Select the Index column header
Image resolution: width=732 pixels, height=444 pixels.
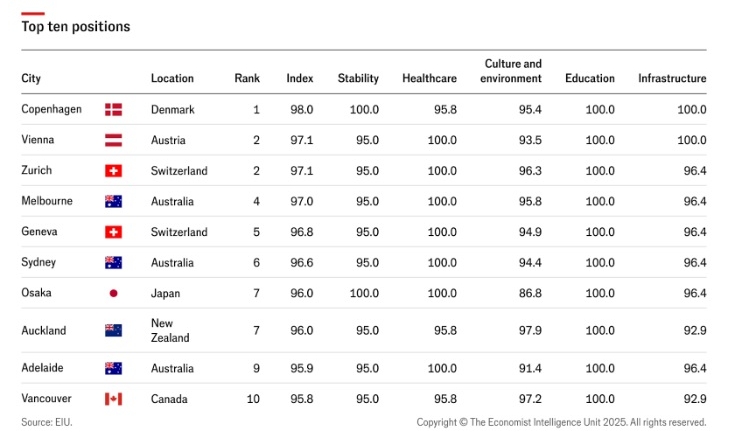coord(300,78)
